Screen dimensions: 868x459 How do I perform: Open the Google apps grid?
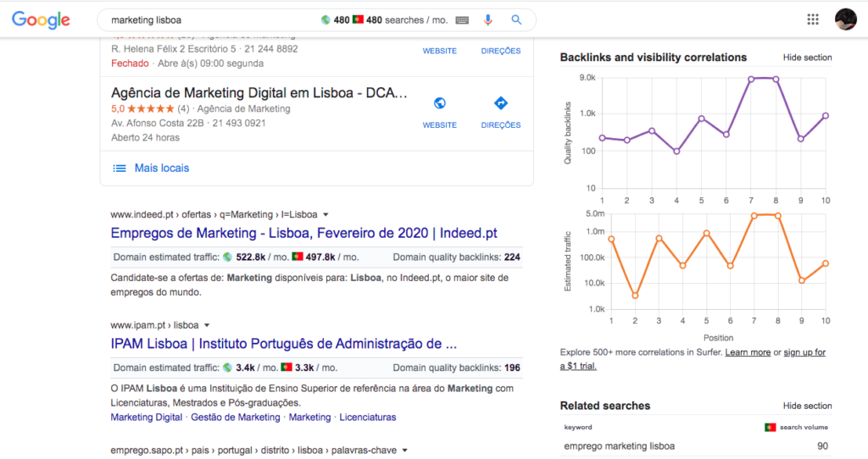813,19
